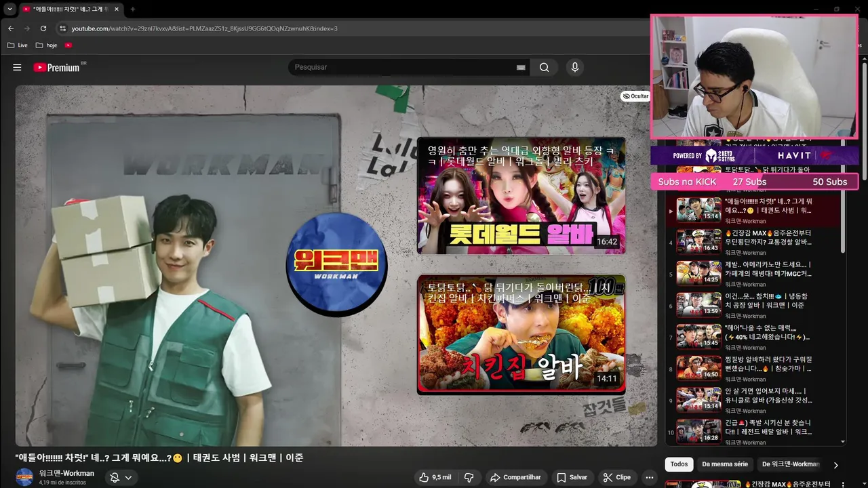Screen dimensions: 868x488
Task: Go back with browser back arrow
Action: pyautogui.click(x=11, y=28)
